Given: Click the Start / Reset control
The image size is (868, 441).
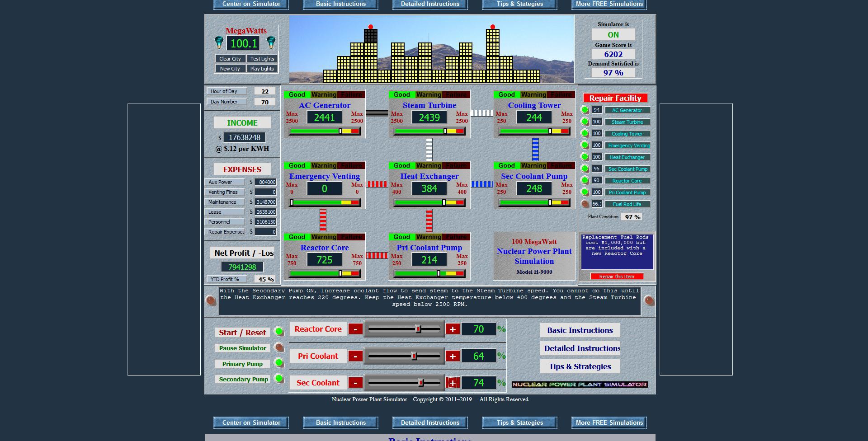Looking at the screenshot, I should pyautogui.click(x=242, y=332).
